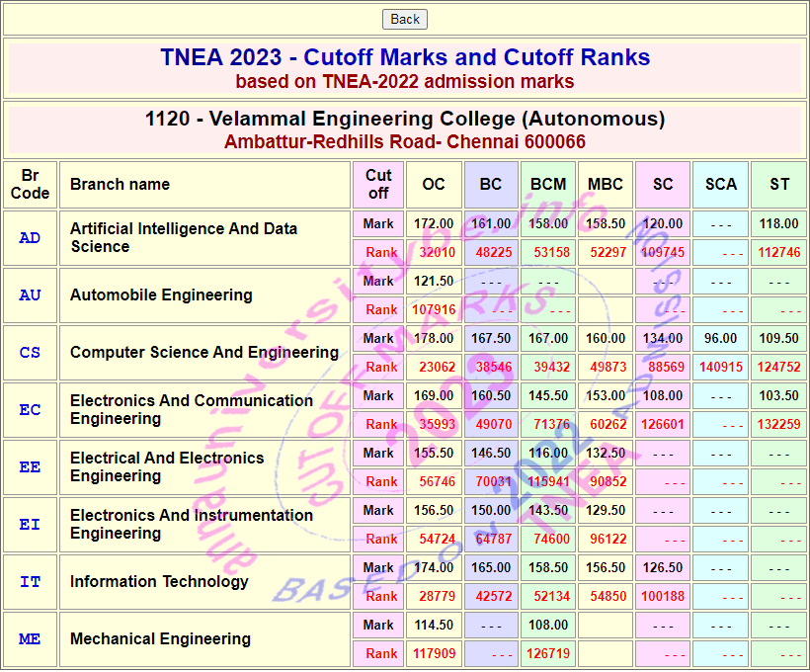Click AD OC cutoff rank 32010
The image size is (810, 672).
[x=436, y=253]
